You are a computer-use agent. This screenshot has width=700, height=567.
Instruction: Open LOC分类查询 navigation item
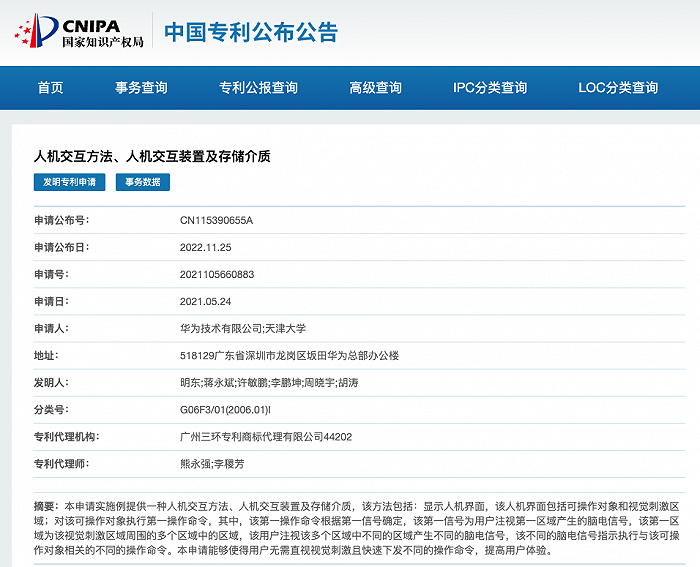coord(618,88)
